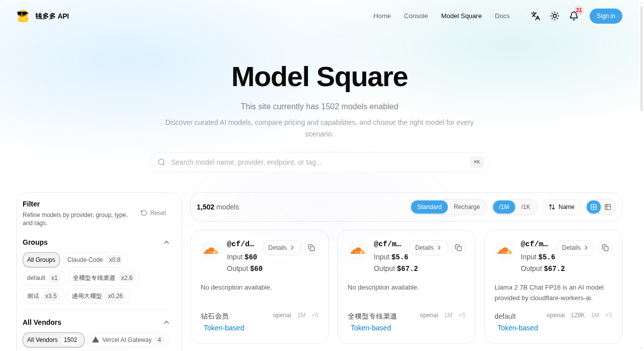Click the Reset filter button
Viewport: 644px width, 351px height.
click(153, 213)
